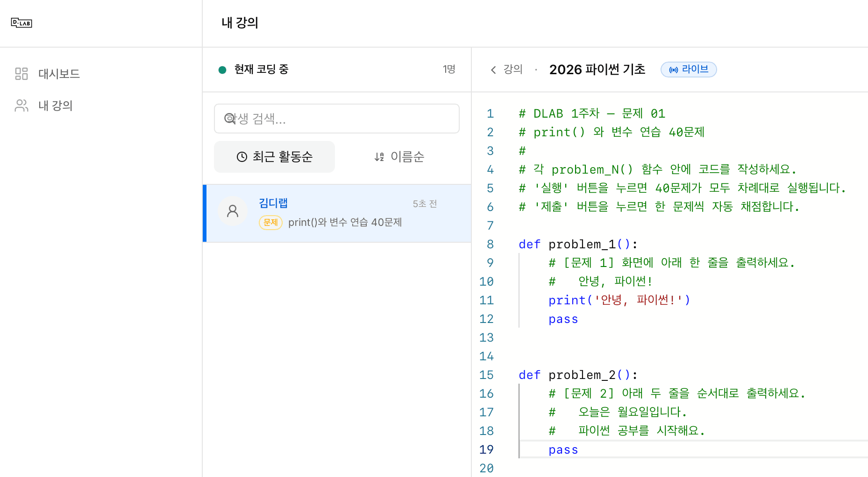The height and width of the screenshot is (477, 868).
Task: Click the dashboard grid icon
Action: point(21,74)
